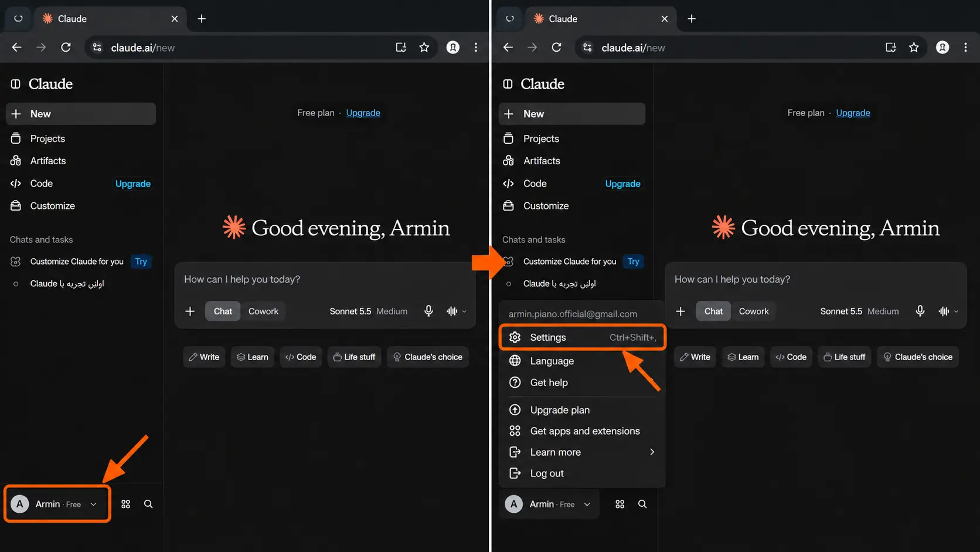This screenshot has width=980, height=552.
Task: Click site info icon in right address bar
Action: pos(587,48)
